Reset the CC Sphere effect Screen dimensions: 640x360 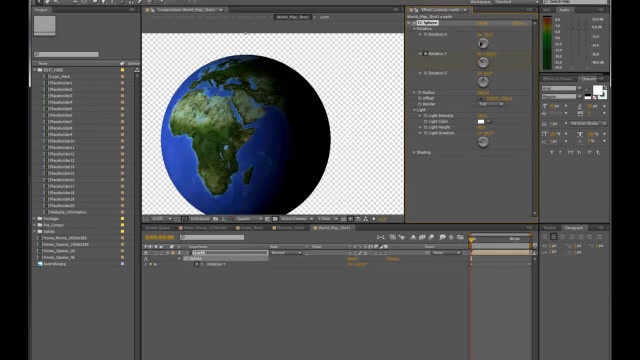[482, 23]
